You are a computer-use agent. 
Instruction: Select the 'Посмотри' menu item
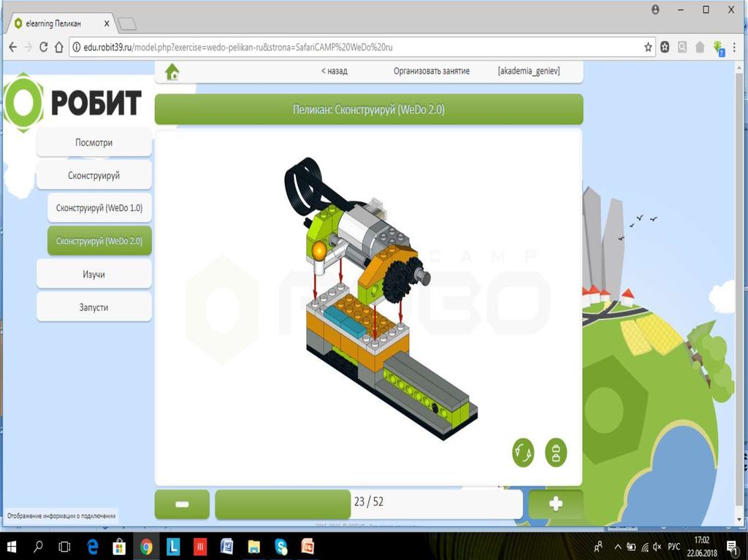(x=94, y=143)
